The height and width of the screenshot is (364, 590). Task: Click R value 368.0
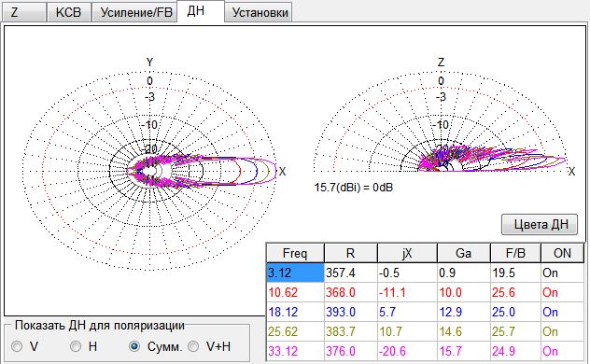[x=351, y=292]
